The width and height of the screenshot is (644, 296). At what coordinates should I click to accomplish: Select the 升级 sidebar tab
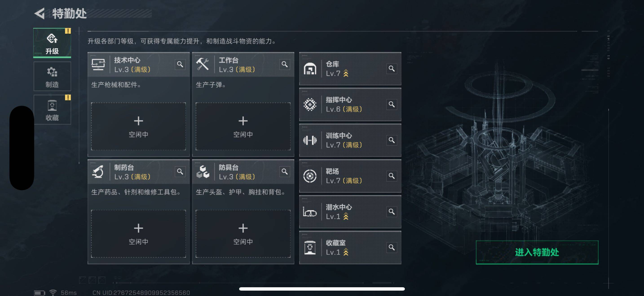click(52, 43)
